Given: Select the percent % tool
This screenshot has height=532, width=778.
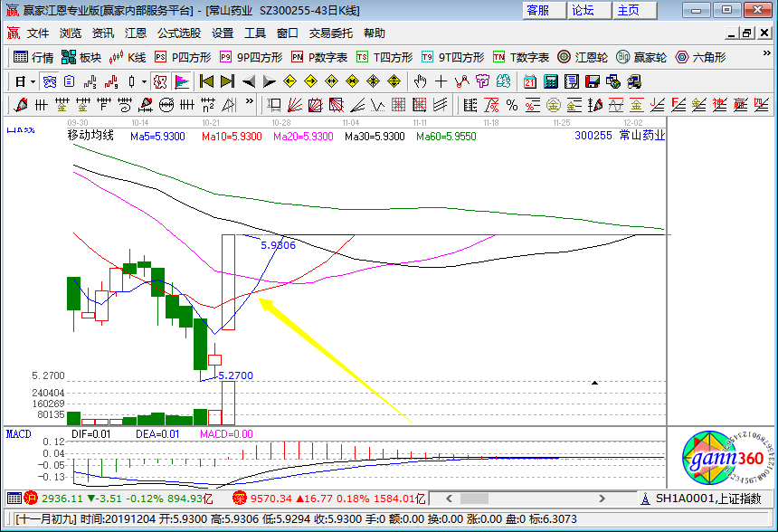Looking at the screenshot, I should pos(511,105).
